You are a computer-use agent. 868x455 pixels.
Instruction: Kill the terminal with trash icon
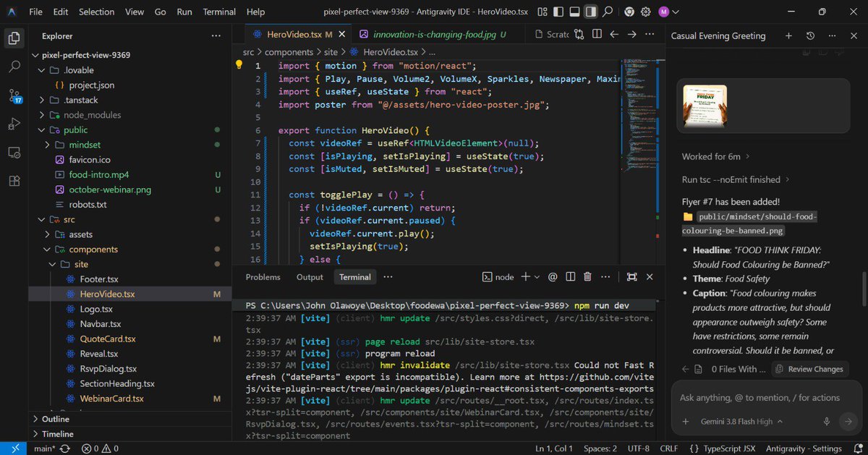click(587, 277)
